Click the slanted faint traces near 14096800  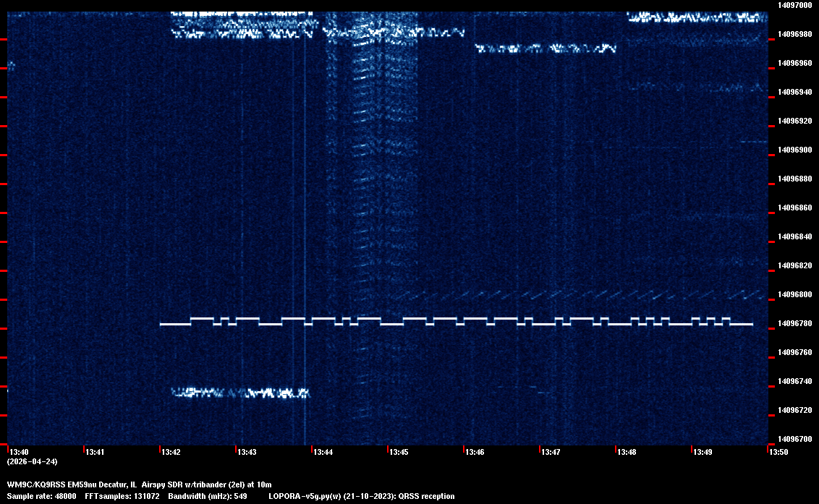tap(579, 295)
